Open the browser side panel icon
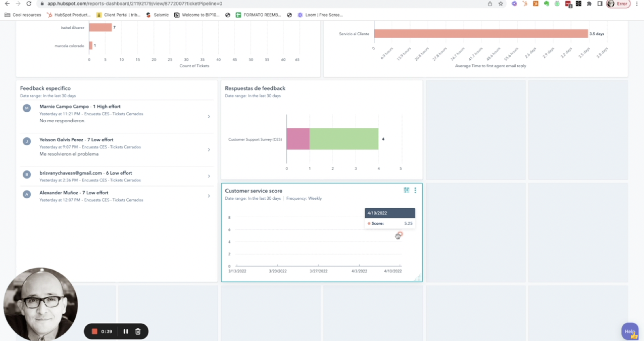Image resolution: width=644 pixels, height=341 pixels. point(600,4)
